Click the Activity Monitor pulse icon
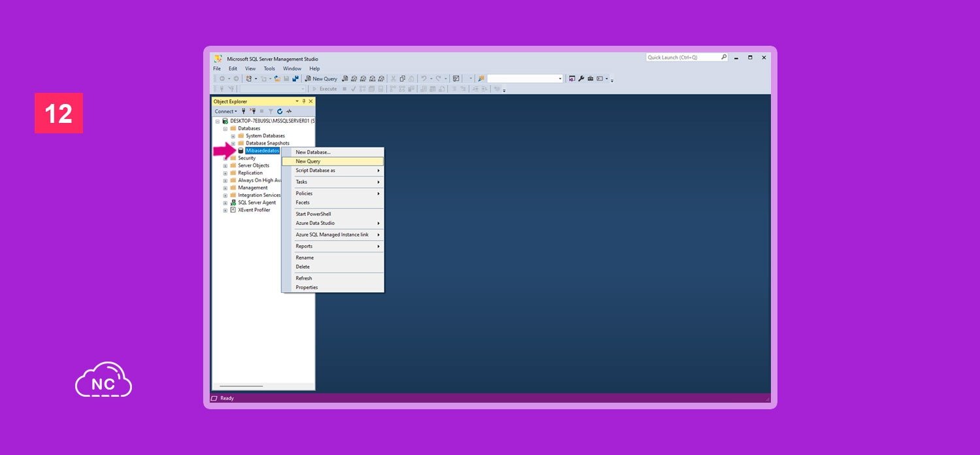 289,111
